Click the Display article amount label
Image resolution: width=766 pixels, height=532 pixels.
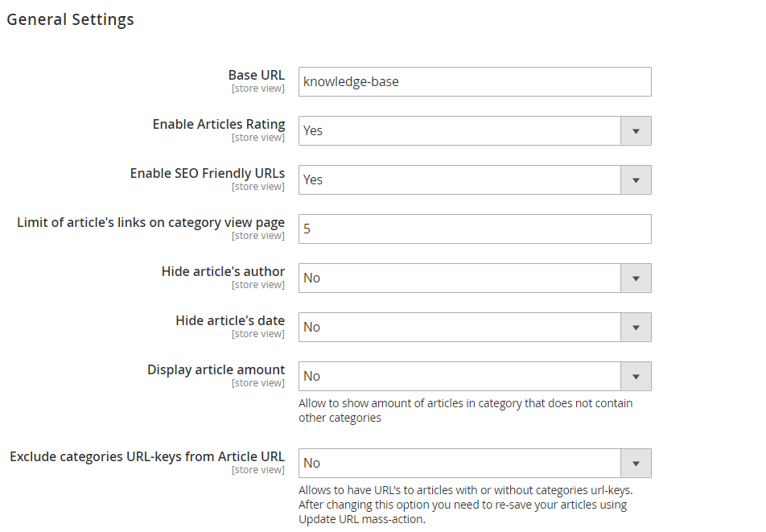pos(216,369)
